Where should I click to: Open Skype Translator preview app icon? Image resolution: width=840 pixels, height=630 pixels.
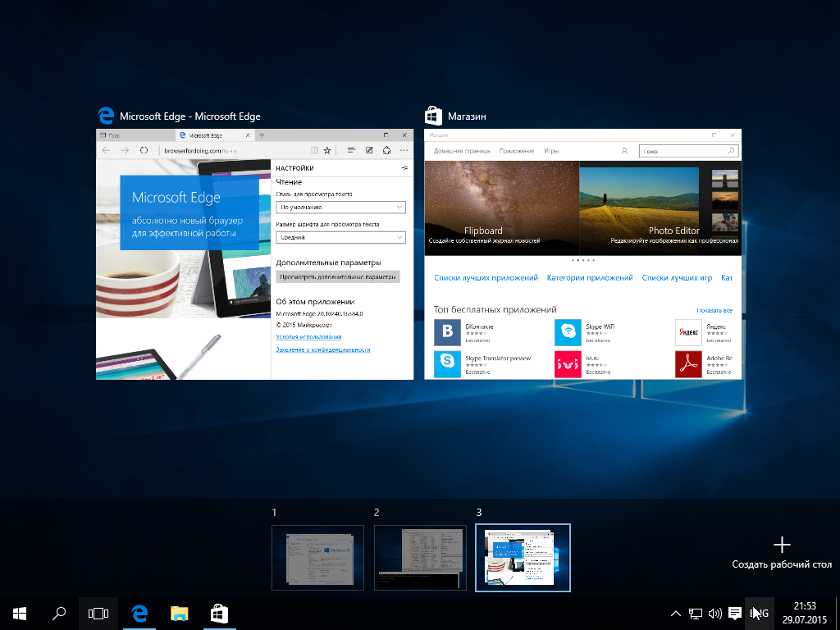click(x=447, y=364)
